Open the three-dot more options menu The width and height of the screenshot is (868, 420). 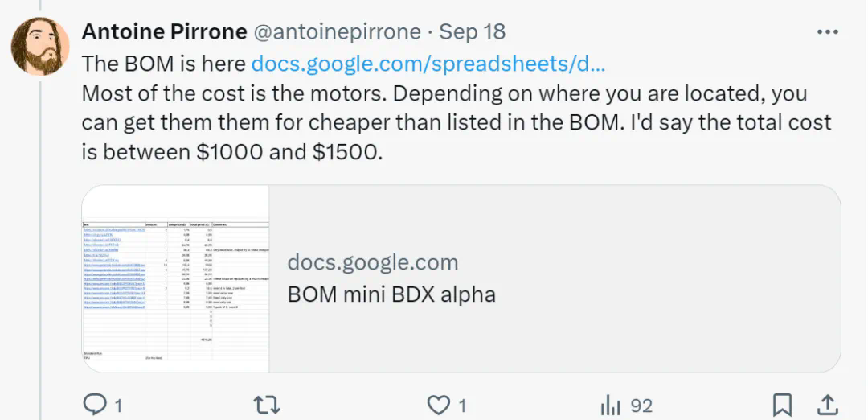[x=827, y=32]
